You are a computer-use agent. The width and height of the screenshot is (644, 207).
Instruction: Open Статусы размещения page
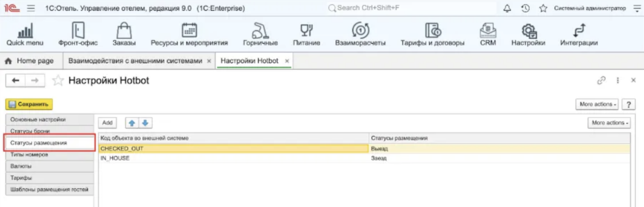[x=50, y=143]
